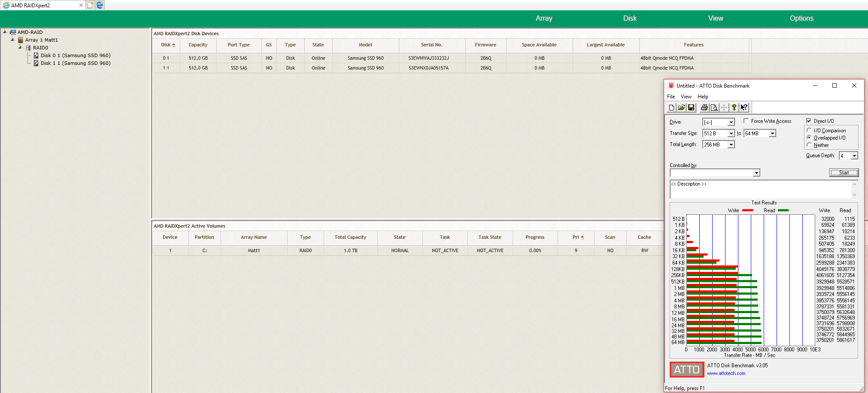Open the Total Length dropdown 256 MB

click(731, 145)
